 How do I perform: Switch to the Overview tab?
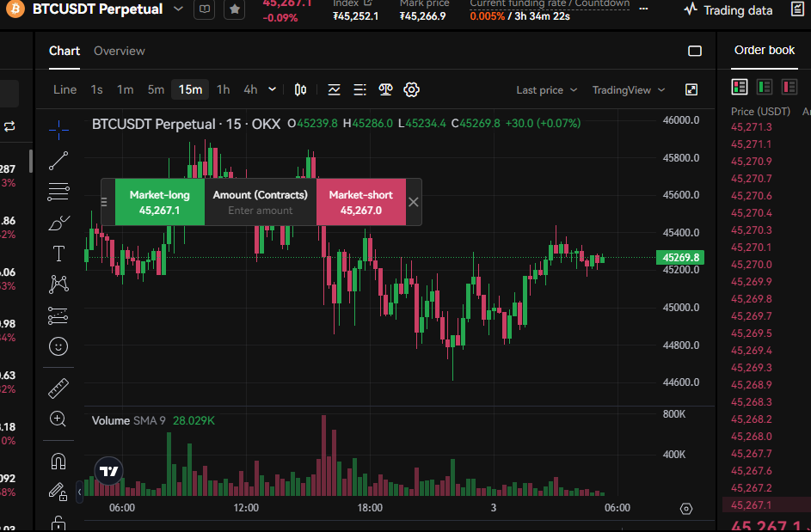pos(120,51)
